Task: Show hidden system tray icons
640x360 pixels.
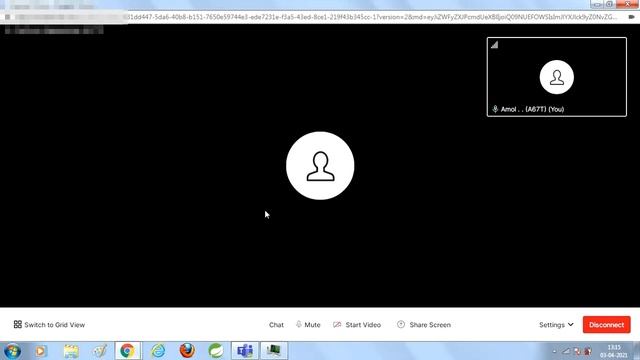Action: click(554, 351)
